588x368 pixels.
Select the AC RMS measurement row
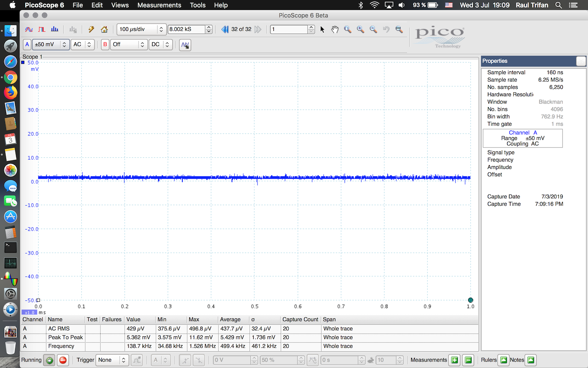[250, 329]
